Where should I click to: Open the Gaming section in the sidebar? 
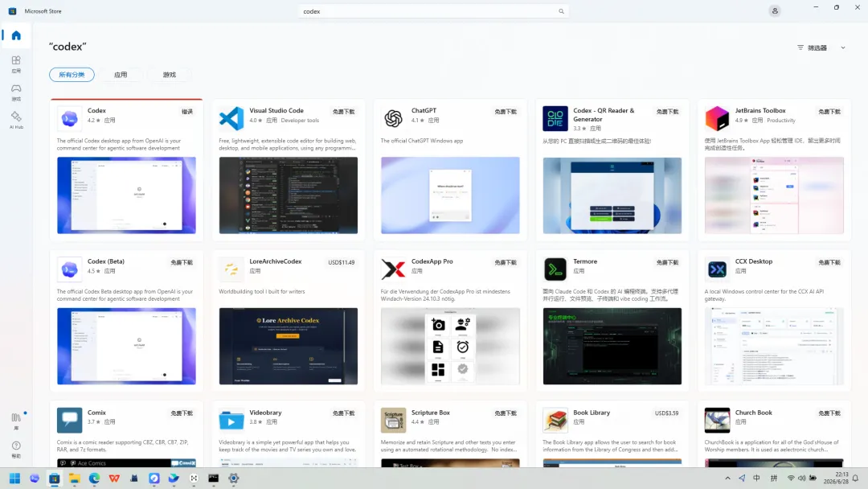[x=16, y=92]
